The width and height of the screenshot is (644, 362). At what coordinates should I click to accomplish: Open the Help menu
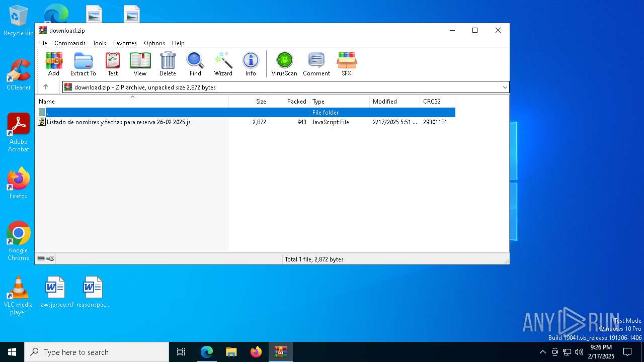[x=178, y=43]
